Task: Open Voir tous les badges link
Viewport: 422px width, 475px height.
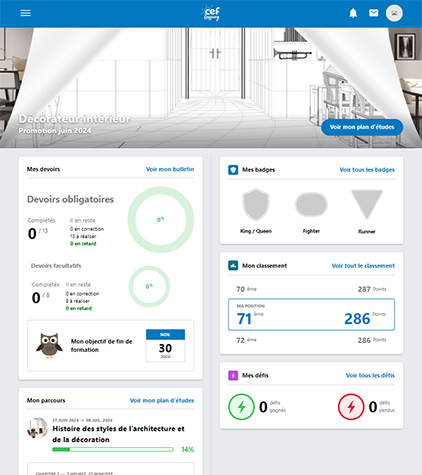Action: [x=367, y=170]
